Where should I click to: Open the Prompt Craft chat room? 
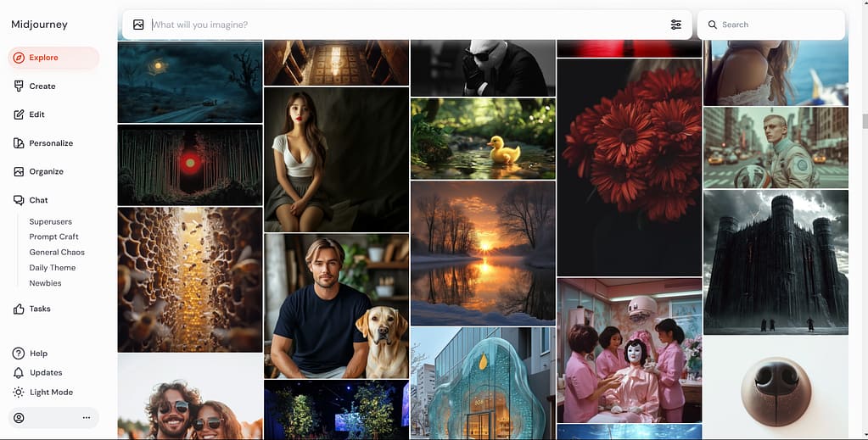53,237
